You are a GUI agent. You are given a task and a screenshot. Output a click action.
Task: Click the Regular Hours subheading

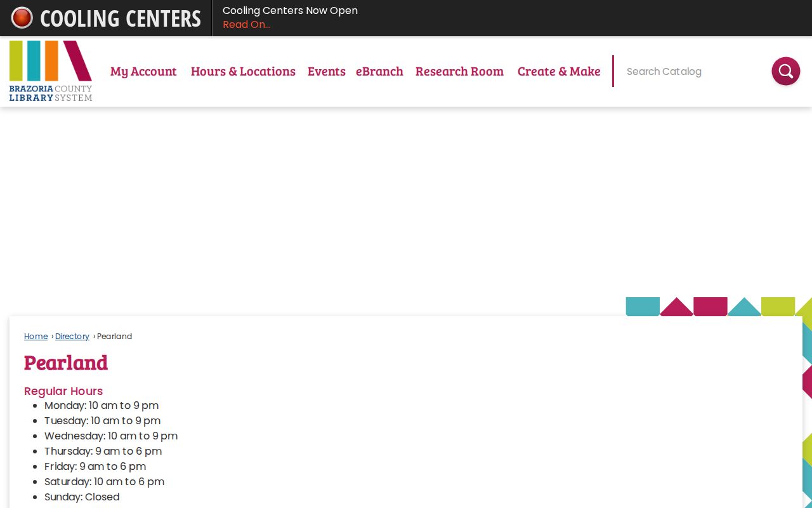pyautogui.click(x=63, y=391)
